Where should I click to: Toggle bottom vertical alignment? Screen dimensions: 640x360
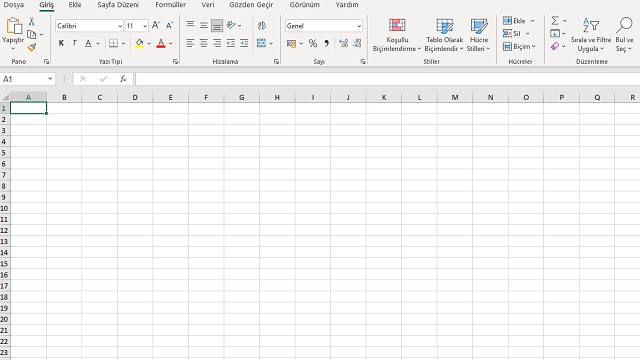coord(217,26)
